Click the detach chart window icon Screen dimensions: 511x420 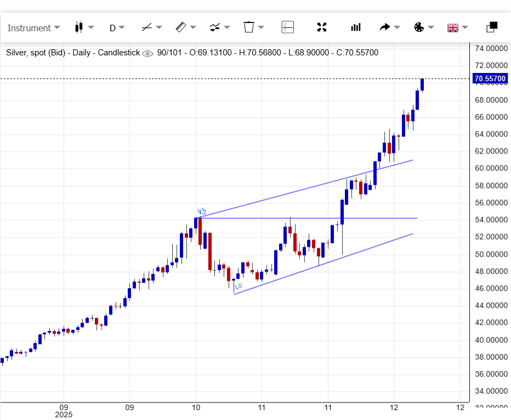(x=492, y=27)
